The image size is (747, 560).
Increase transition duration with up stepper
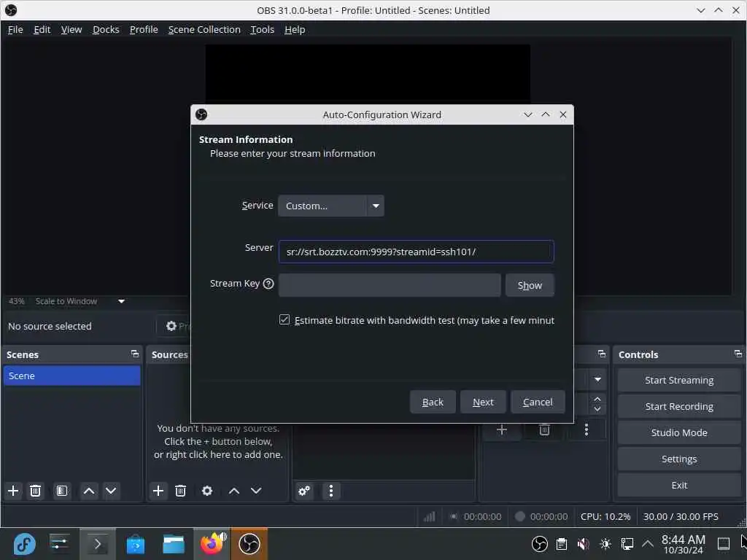[597, 399]
